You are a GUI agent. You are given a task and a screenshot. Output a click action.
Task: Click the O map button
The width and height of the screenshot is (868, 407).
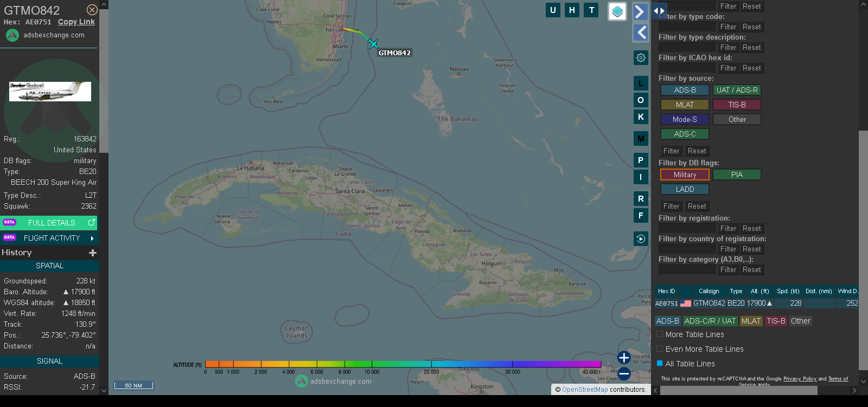pyautogui.click(x=641, y=100)
